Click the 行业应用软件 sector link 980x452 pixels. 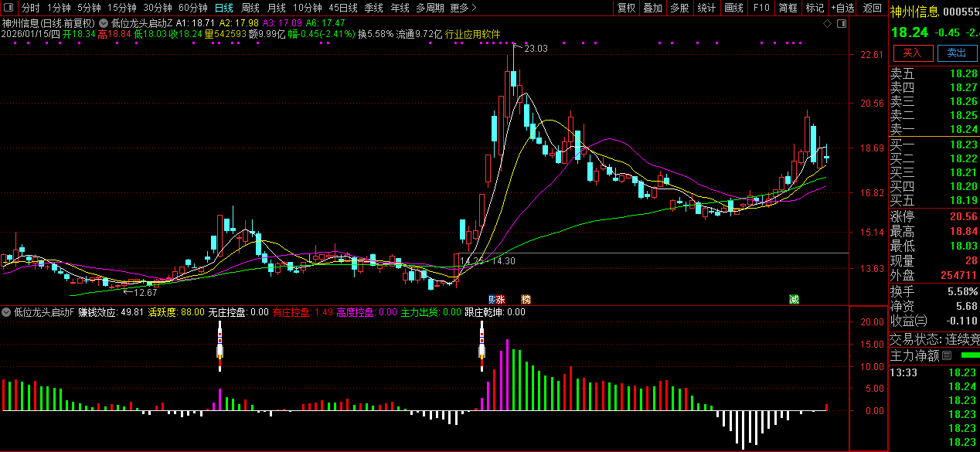pyautogui.click(x=473, y=34)
